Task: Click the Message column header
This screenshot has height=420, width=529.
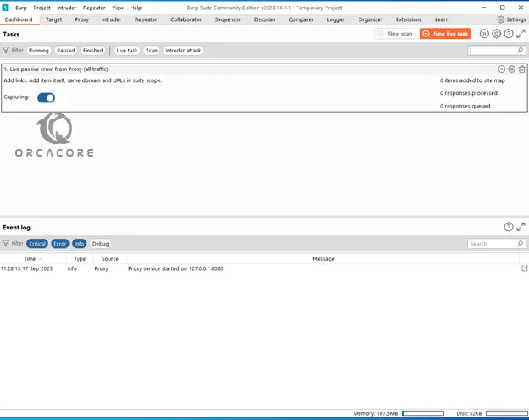Action: (x=323, y=259)
